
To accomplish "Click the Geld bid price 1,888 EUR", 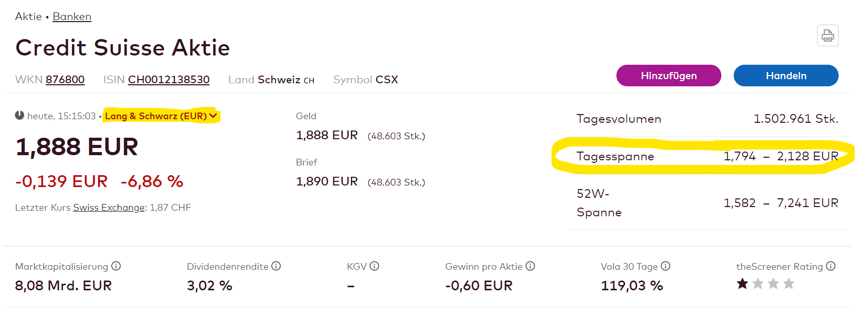I will (x=327, y=135).
